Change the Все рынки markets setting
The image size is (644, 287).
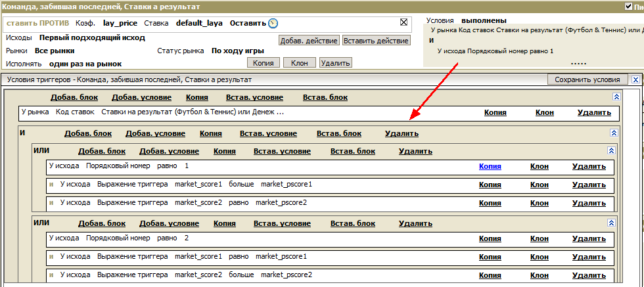click(55, 51)
